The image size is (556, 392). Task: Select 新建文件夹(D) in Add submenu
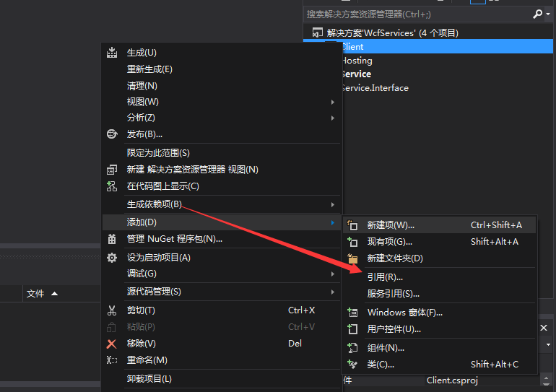(x=439, y=258)
